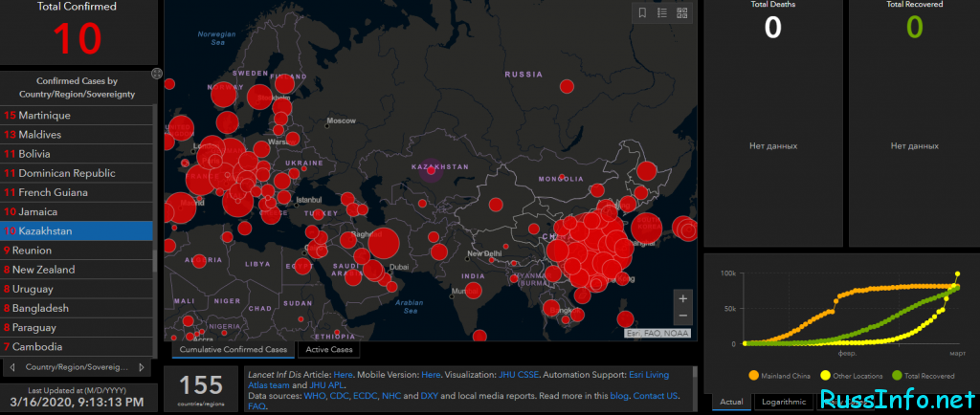Go to previous list grouping with left arrow
Viewport: 980px width, 415px height.
[12, 367]
